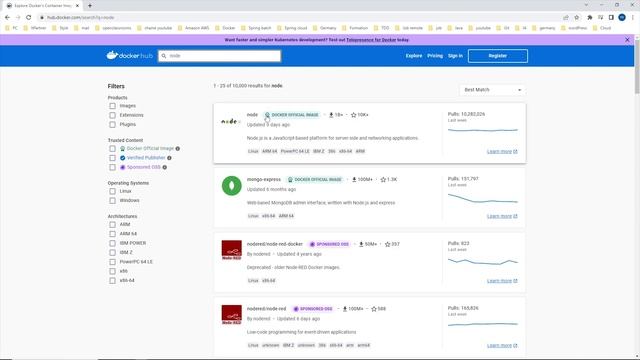Click the download icon on mongo-express result

click(x=354, y=180)
